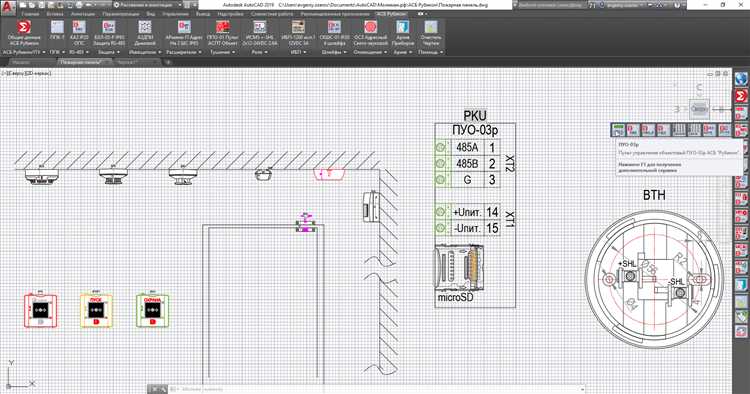The image size is (750, 394).
Task: Click the red Sigma icon in right toolbar
Action: click(x=740, y=96)
